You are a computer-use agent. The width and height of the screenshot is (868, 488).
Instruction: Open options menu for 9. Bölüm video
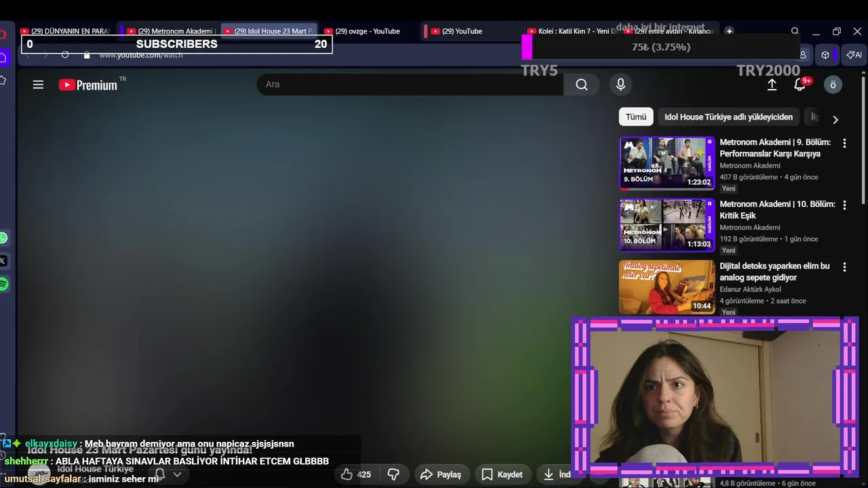click(844, 144)
